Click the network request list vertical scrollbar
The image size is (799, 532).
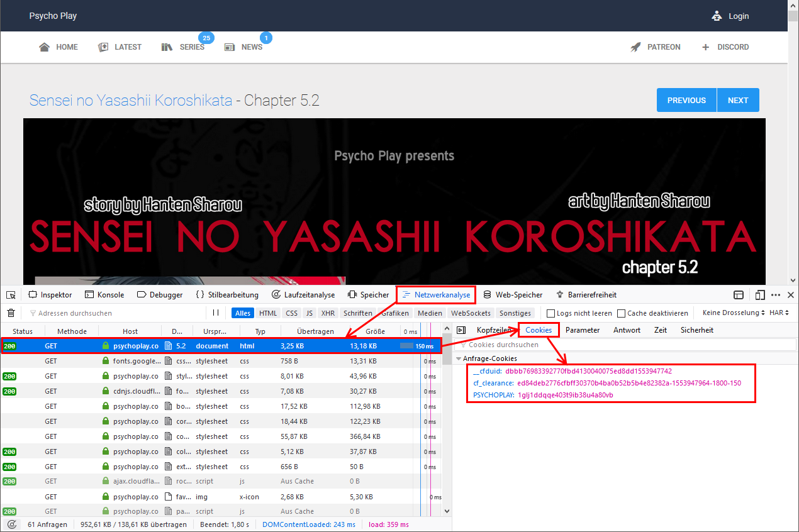[x=447, y=420]
